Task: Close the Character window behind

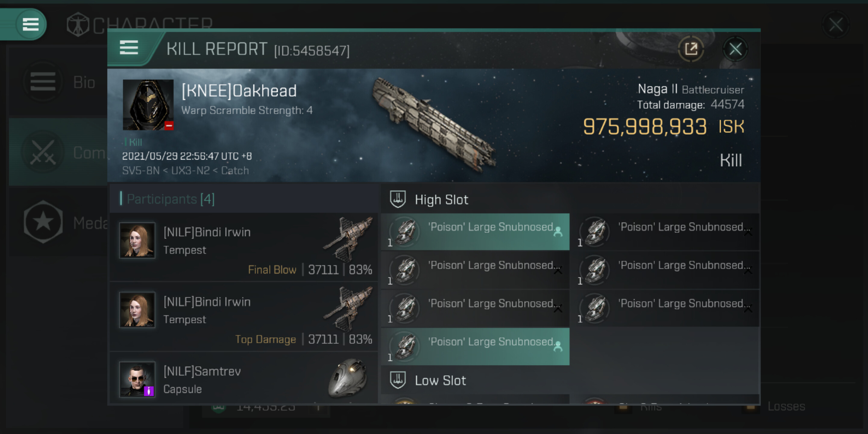Action: click(836, 25)
